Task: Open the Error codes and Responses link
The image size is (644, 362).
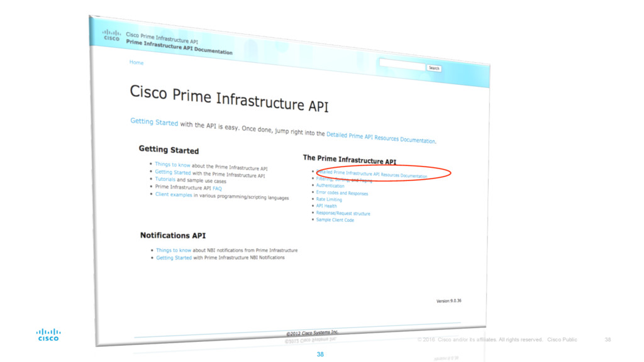Action: click(341, 192)
